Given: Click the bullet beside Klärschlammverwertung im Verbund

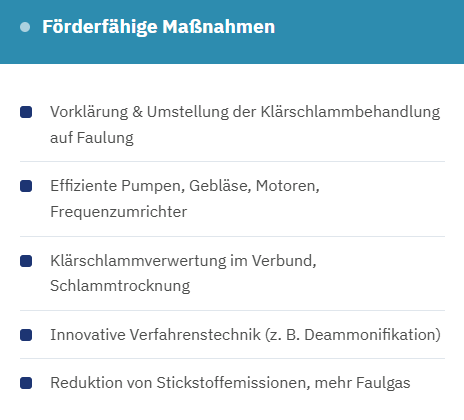Looking at the screenshot, I should point(26,261).
